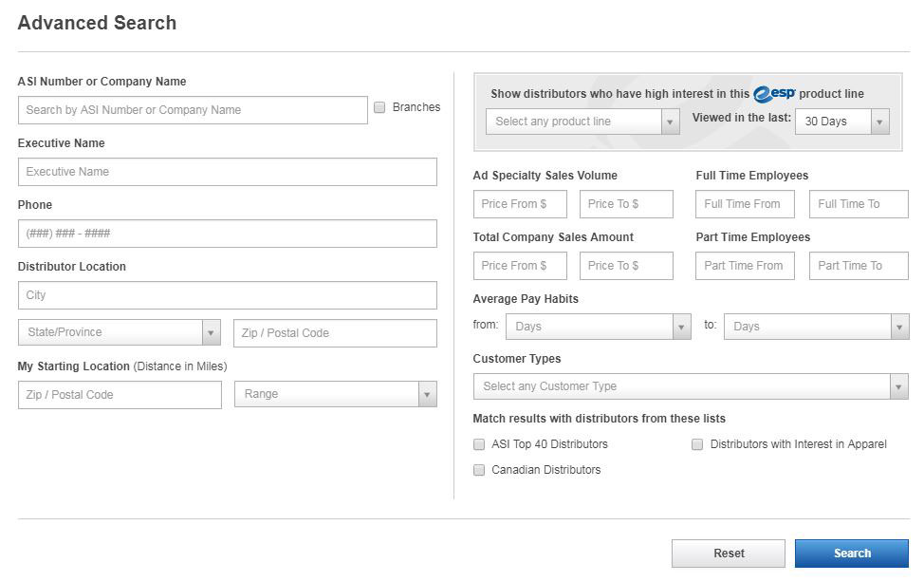Click the ESP logo in product line banner
The image size is (924, 582).
pos(774,94)
